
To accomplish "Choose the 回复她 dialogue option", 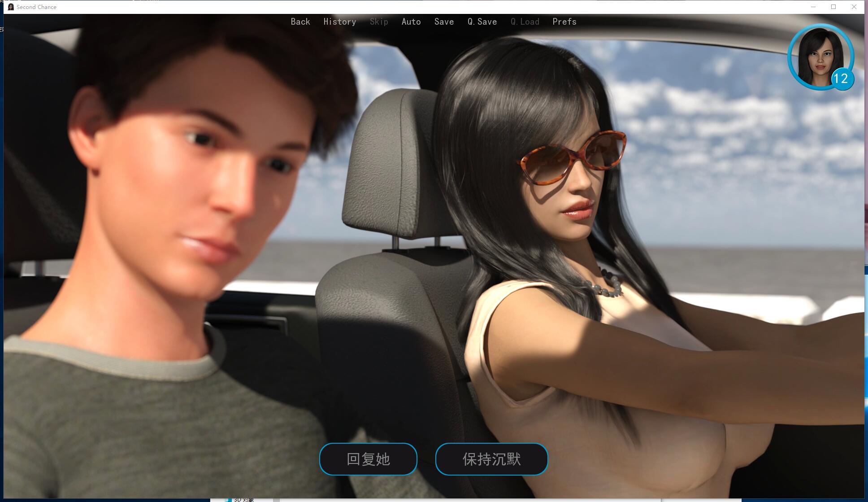I will pyautogui.click(x=368, y=459).
